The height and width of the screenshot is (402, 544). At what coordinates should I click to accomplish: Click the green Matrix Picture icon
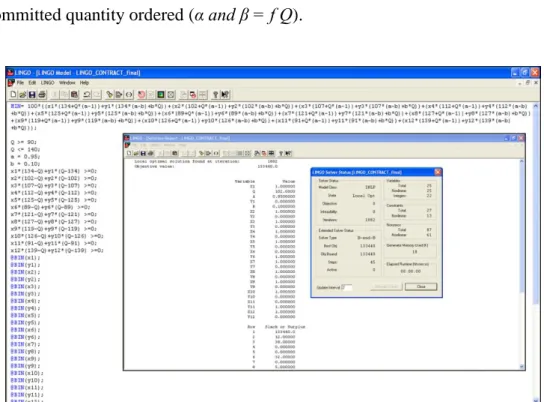pyautogui.click(x=161, y=94)
